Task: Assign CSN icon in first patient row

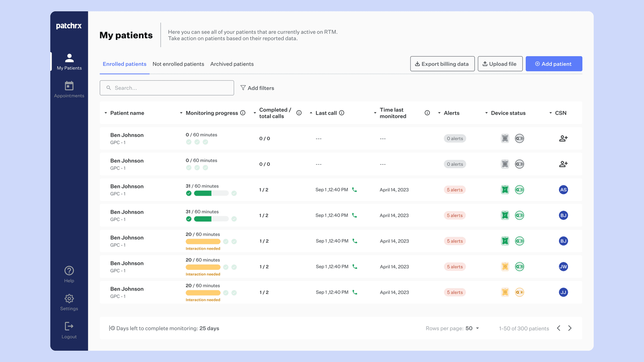Action: tap(563, 138)
